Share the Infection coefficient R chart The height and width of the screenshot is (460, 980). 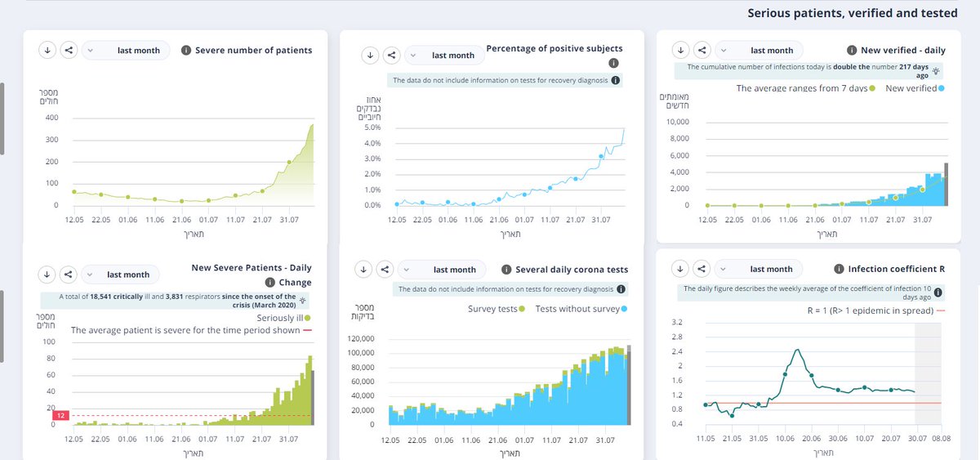pos(702,269)
